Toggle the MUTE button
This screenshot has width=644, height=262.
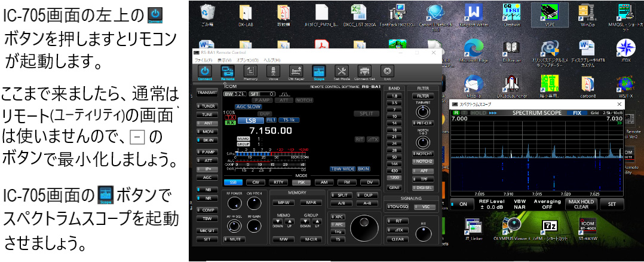point(234,239)
